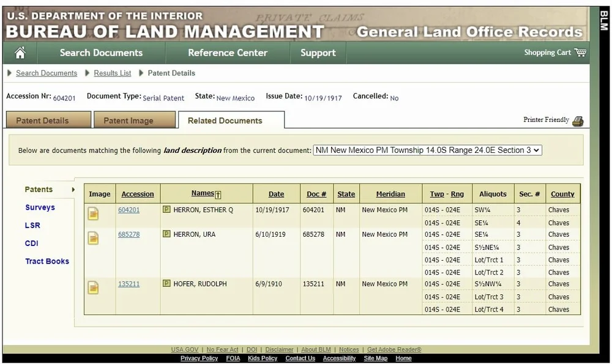Sort table by Meridian column
Screen dimensions: 612x364
(x=390, y=194)
